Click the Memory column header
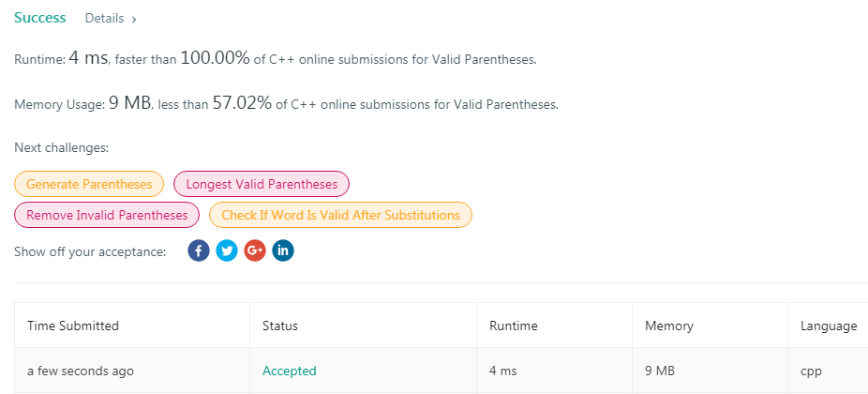The width and height of the screenshot is (868, 394). tap(669, 326)
